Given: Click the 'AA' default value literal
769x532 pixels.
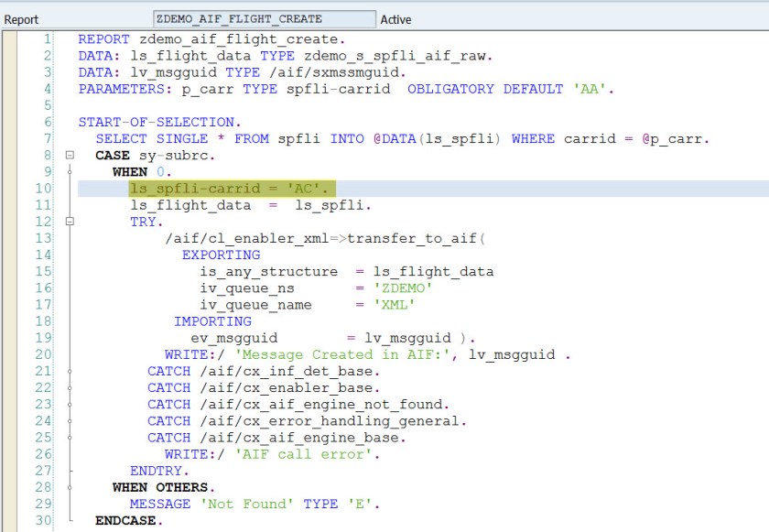Looking at the screenshot, I should pos(590,89).
